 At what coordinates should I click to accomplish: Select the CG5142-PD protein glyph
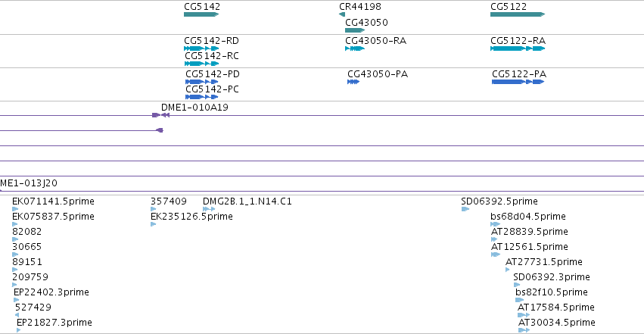[201, 82]
